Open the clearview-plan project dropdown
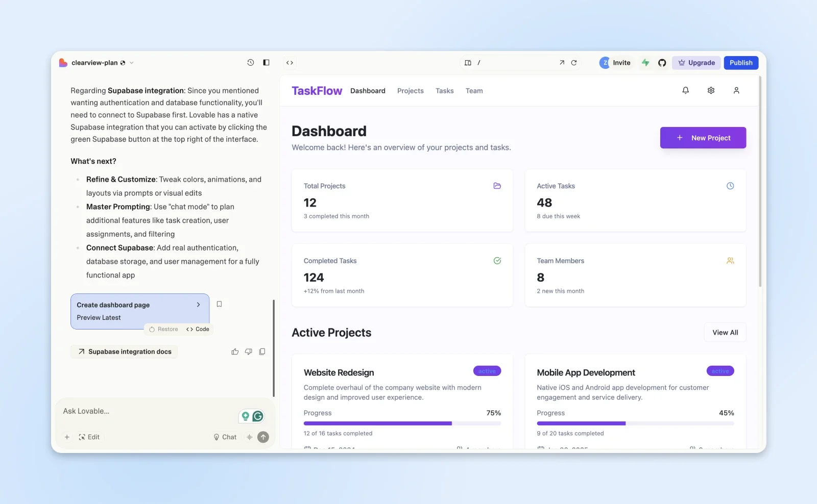 [131, 62]
